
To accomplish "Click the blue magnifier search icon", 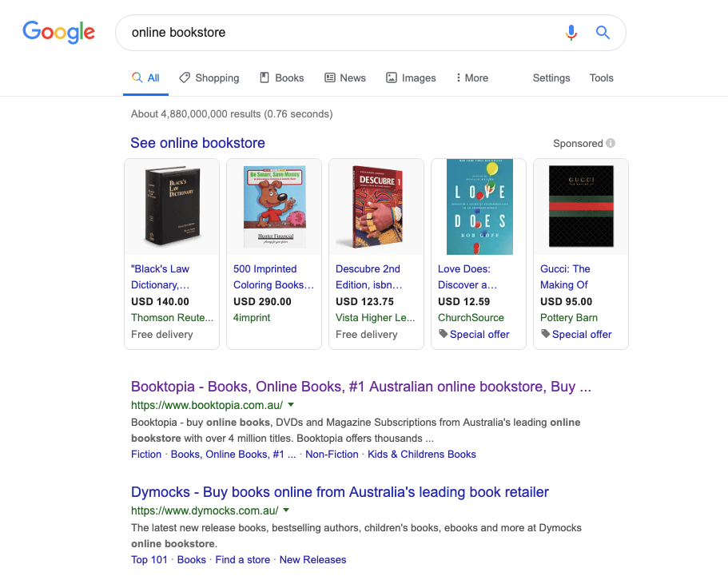I will [603, 33].
